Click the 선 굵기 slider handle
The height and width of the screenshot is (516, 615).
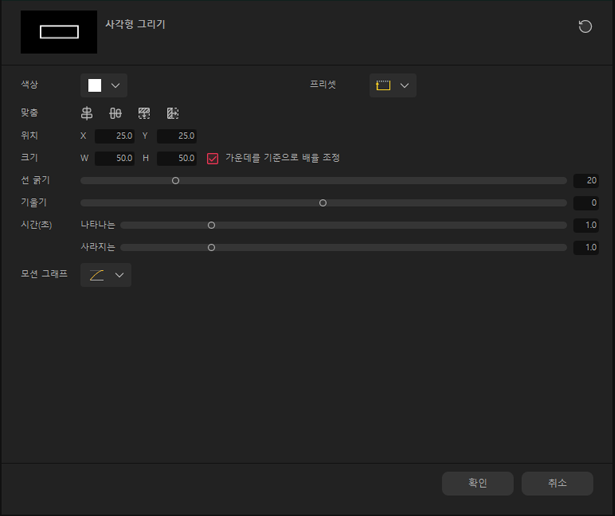click(x=176, y=181)
